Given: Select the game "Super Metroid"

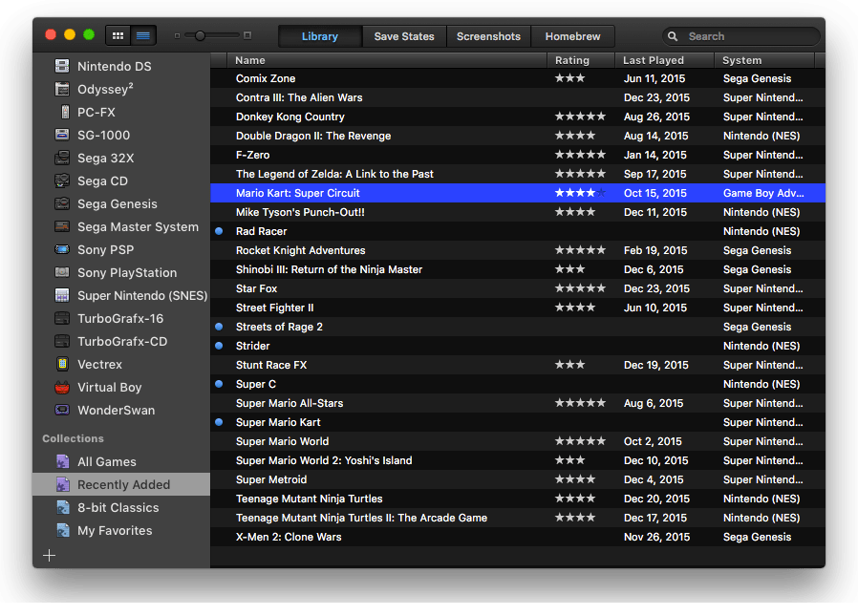Looking at the screenshot, I should [x=518, y=479].
